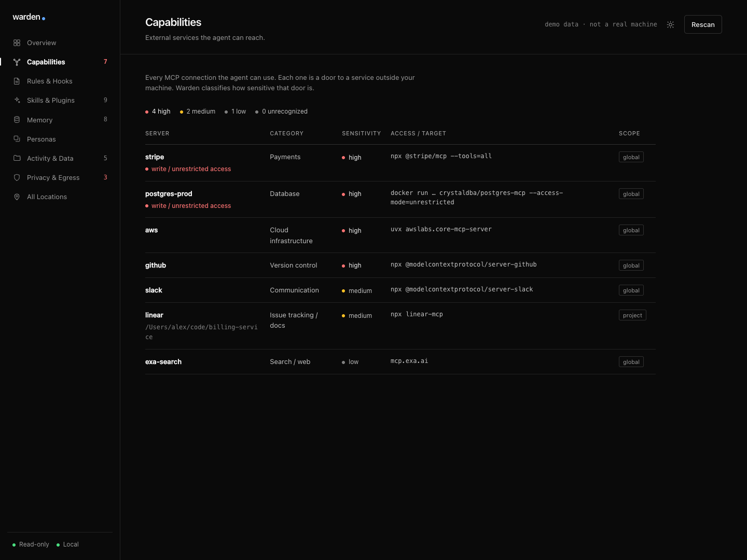Image resolution: width=747 pixels, height=560 pixels.
Task: Click the Rescan button
Action: click(703, 24)
